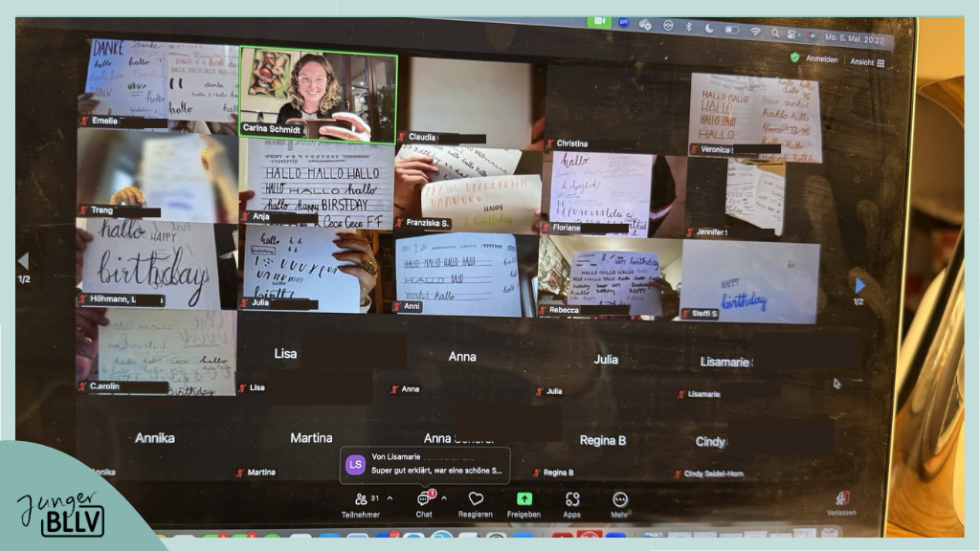Click the Siri icon in the menu bar

pos(812,35)
